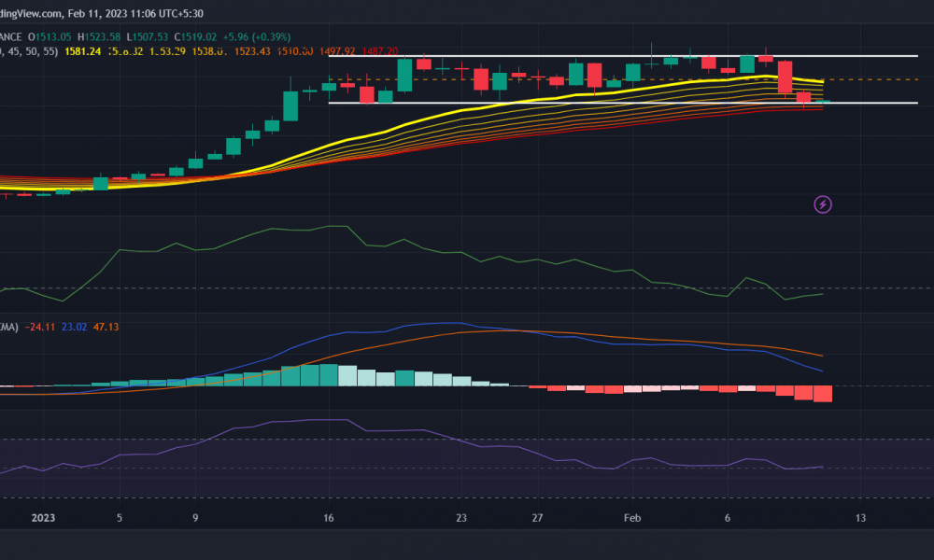The image size is (934, 560).
Task: Select the lower white horizontal support line
Action: tap(623, 103)
